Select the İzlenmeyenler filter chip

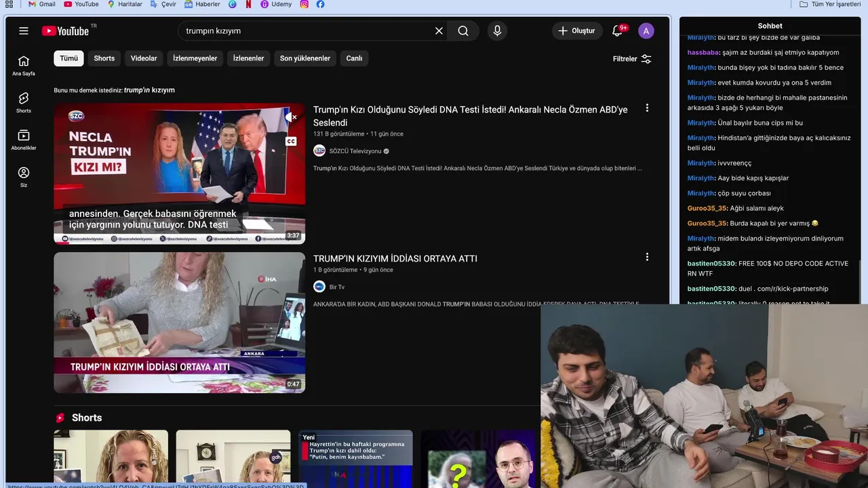(x=195, y=58)
